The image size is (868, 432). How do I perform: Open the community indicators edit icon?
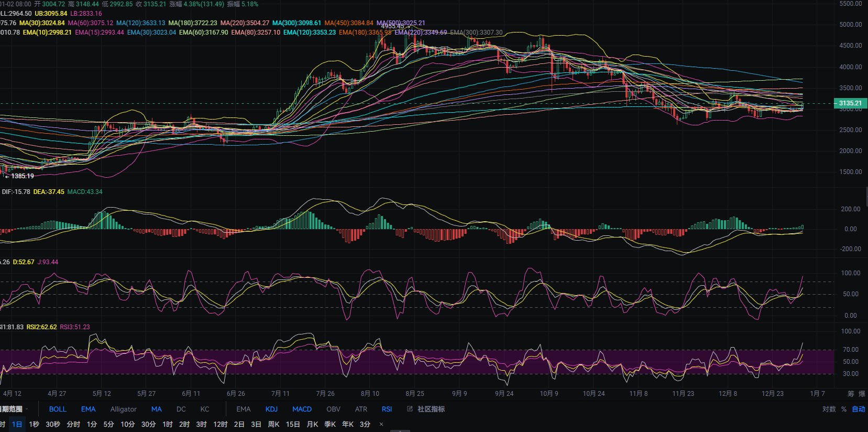click(410, 409)
